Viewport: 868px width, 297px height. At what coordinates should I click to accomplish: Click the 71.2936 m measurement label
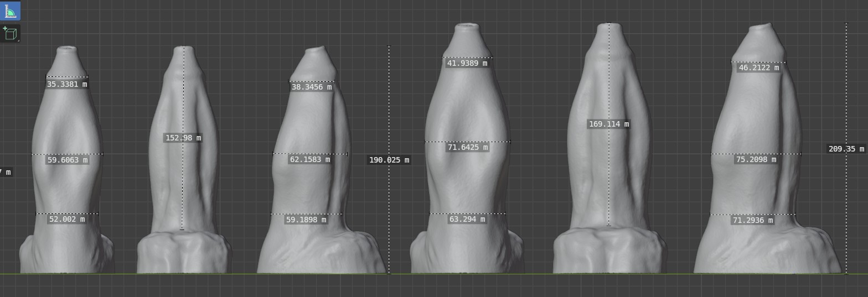click(752, 221)
